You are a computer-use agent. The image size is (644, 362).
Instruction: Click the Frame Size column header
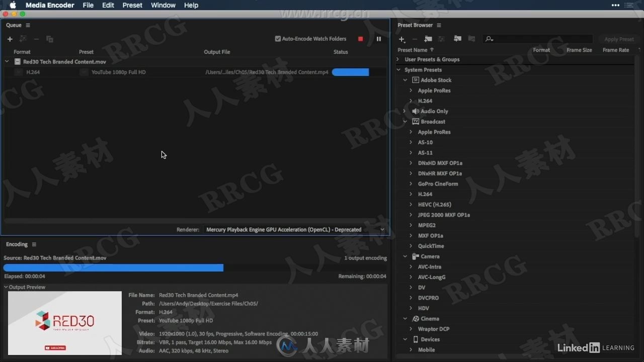pos(579,50)
